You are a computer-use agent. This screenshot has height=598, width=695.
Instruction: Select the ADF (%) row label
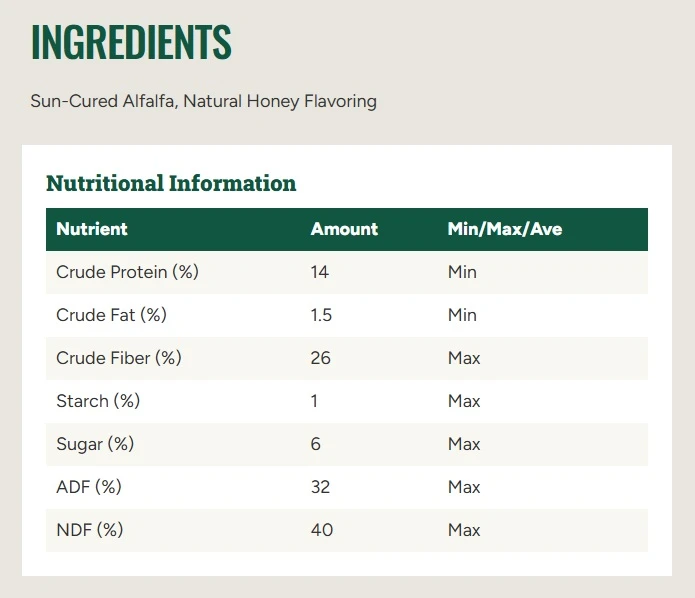click(89, 487)
